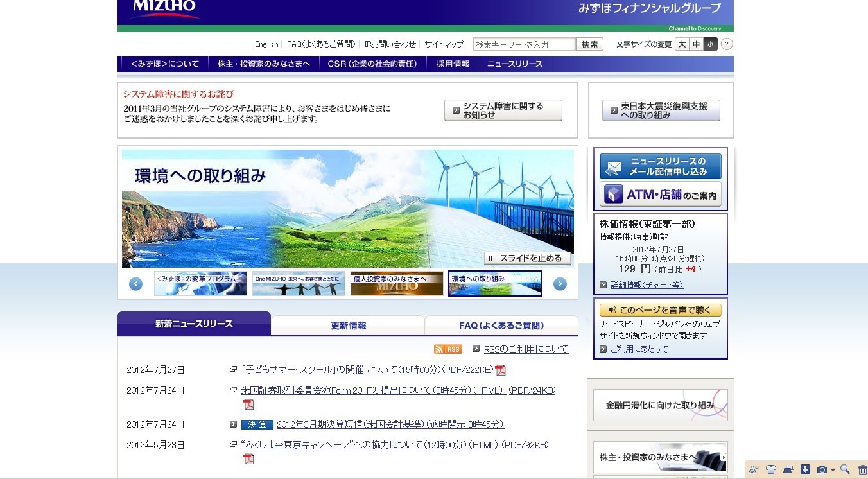Click MIZUHO logo at top left

[x=165, y=9]
